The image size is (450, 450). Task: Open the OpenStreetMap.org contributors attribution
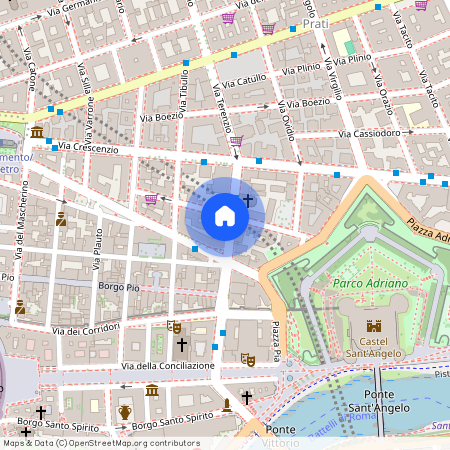[134, 443]
